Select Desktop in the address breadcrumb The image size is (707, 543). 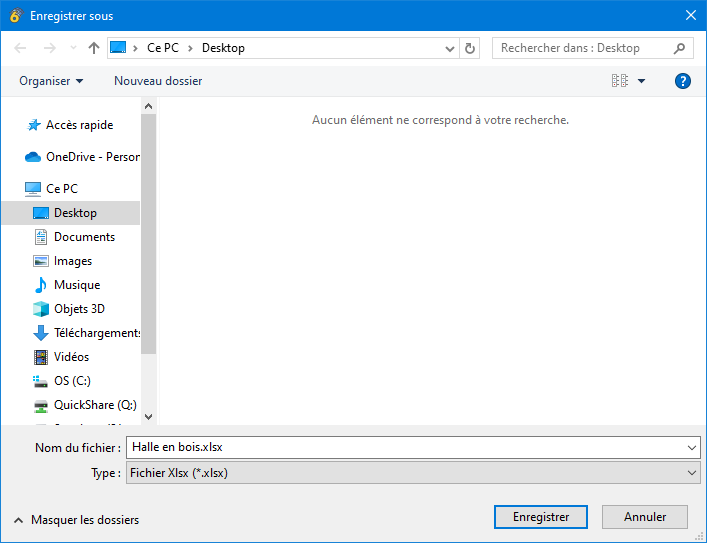(223, 48)
